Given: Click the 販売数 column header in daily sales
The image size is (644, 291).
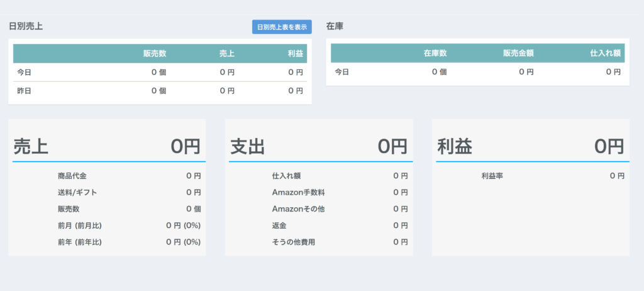Looking at the screenshot, I should [154, 54].
